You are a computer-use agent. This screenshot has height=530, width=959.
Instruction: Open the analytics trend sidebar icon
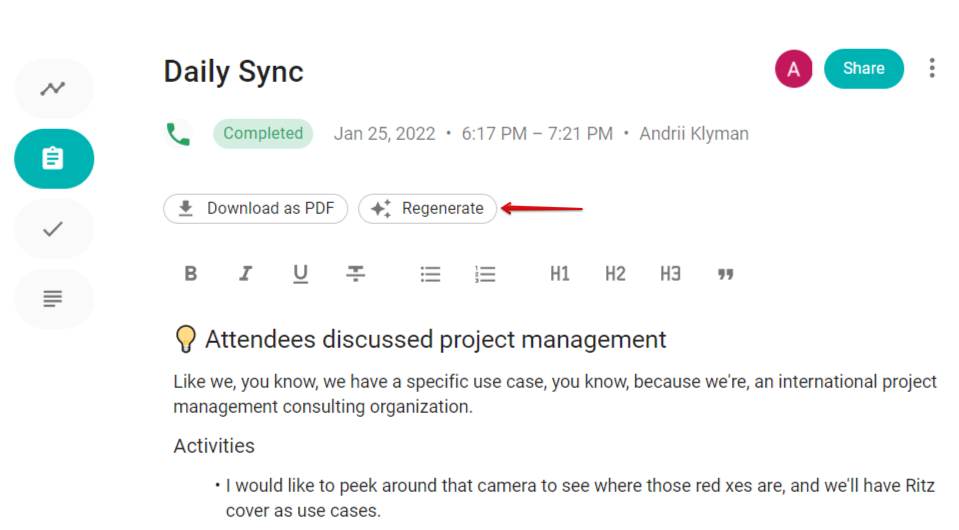(53, 89)
